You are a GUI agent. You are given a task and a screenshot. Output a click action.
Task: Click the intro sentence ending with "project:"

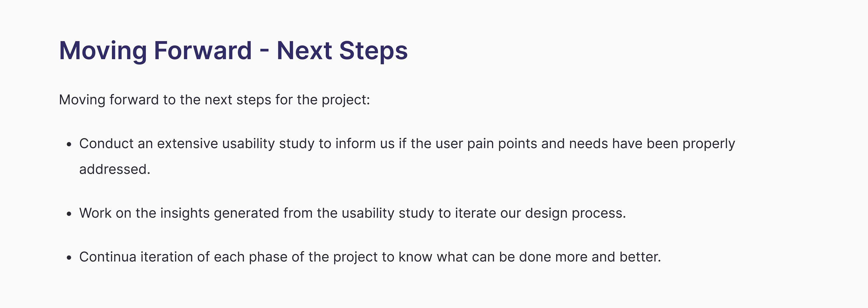pos(214,100)
